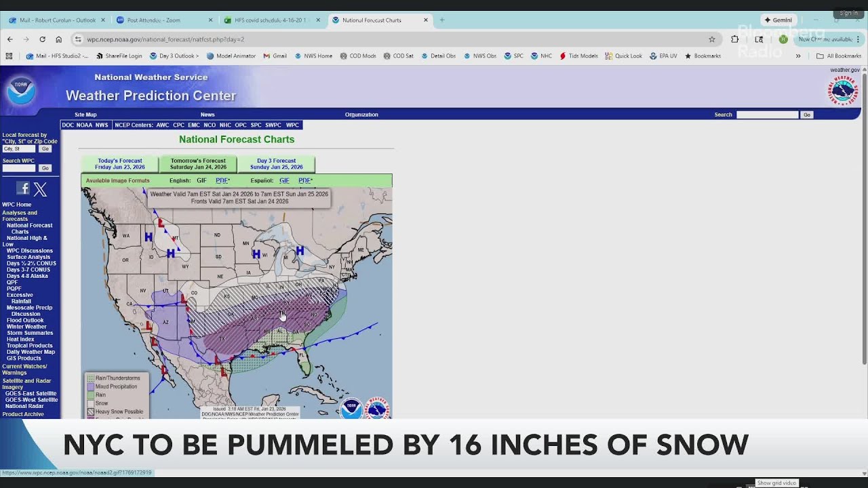Open a new browser tab
868x488 pixels.
pos(442,20)
